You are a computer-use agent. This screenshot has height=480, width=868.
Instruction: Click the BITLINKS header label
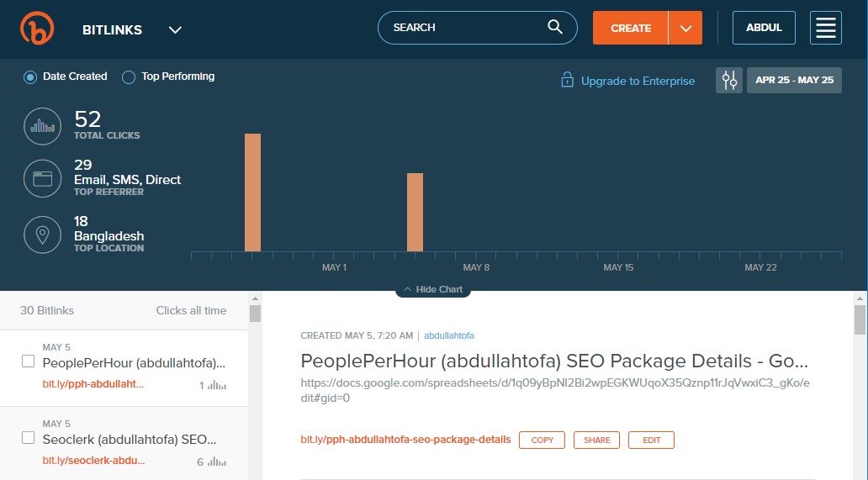point(113,30)
